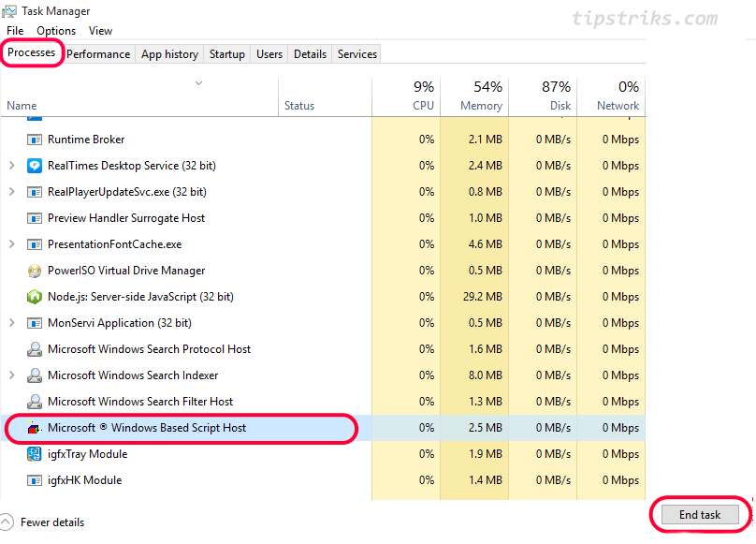Select RealPlayerUpdateSvc.exe (32 bit) name

point(127,192)
